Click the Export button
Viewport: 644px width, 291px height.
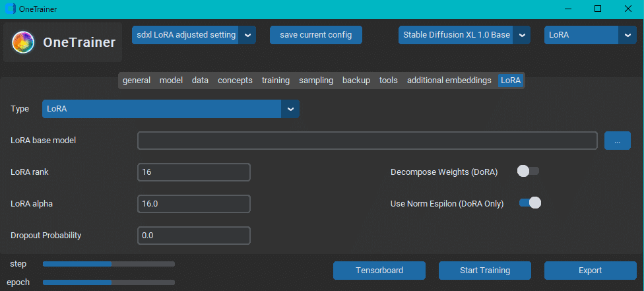pyautogui.click(x=590, y=271)
